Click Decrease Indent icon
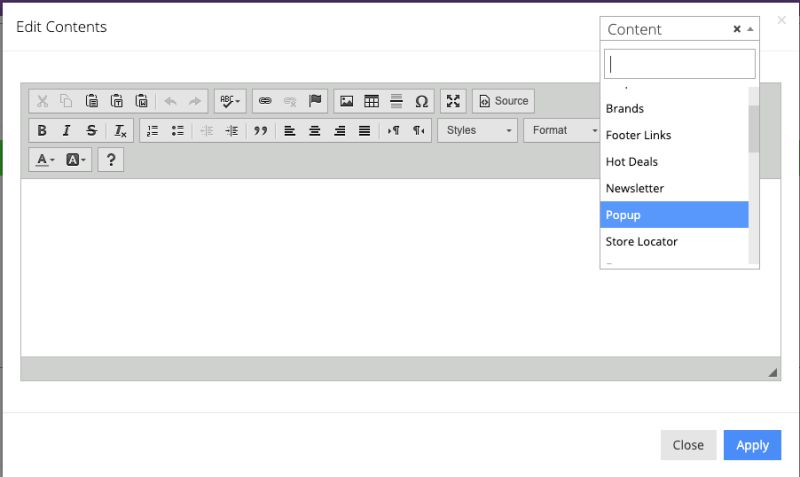Screen dimensions: 800x477 pyautogui.click(x=207, y=131)
